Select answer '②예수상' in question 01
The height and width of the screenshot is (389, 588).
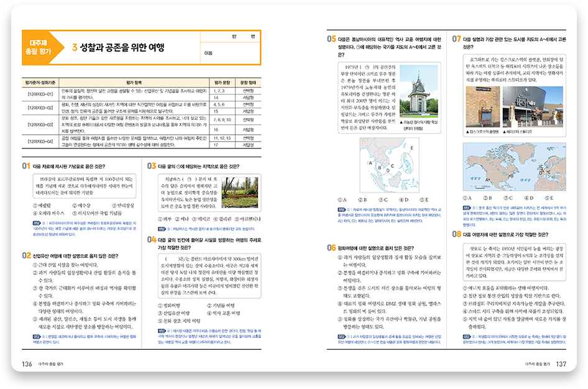(81, 205)
